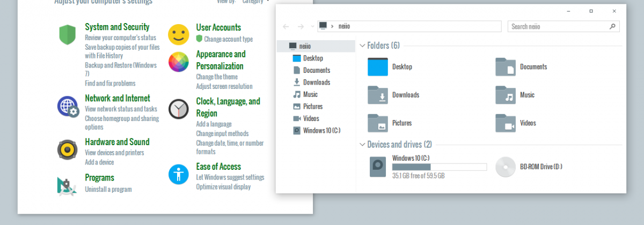Collapse the Folders (6) group
This screenshot has height=225, width=644.
pos(362,46)
